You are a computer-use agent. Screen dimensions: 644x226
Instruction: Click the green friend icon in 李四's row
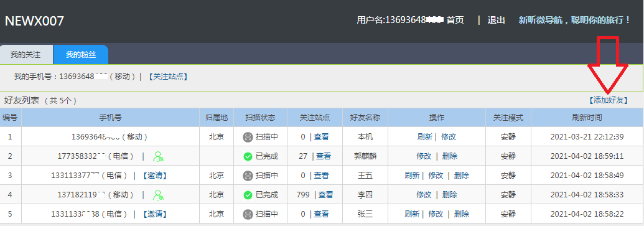[158, 195]
